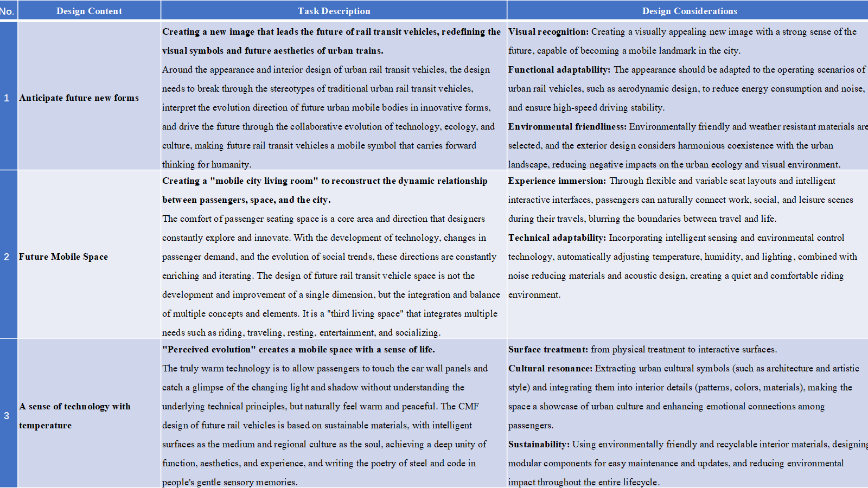
Task: Click the "Experience immersion:" bold label
Action: [557, 181]
